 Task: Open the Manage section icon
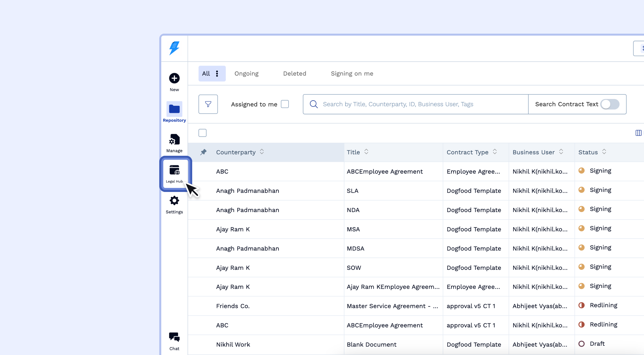(174, 140)
